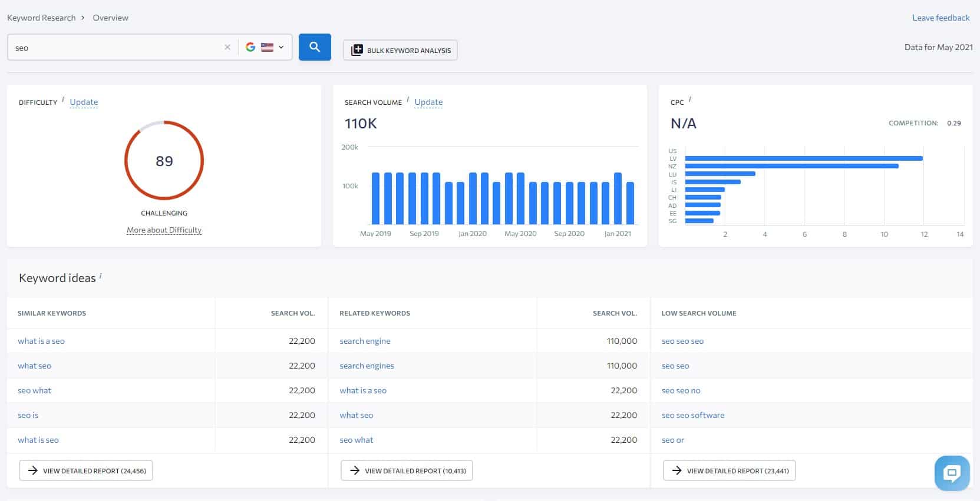Screen dimensions: 980x501
Task: Open related keyword 'search engines'
Action: 367,366
